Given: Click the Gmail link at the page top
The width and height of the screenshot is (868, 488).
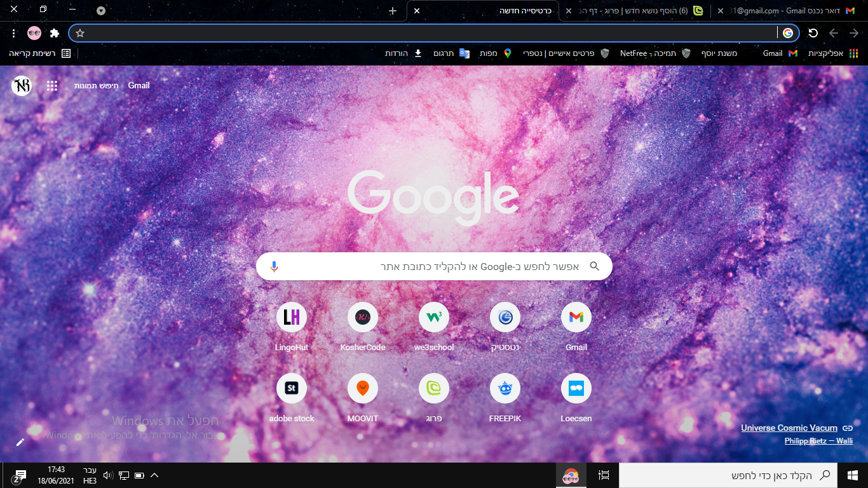Looking at the screenshot, I should pos(139,85).
